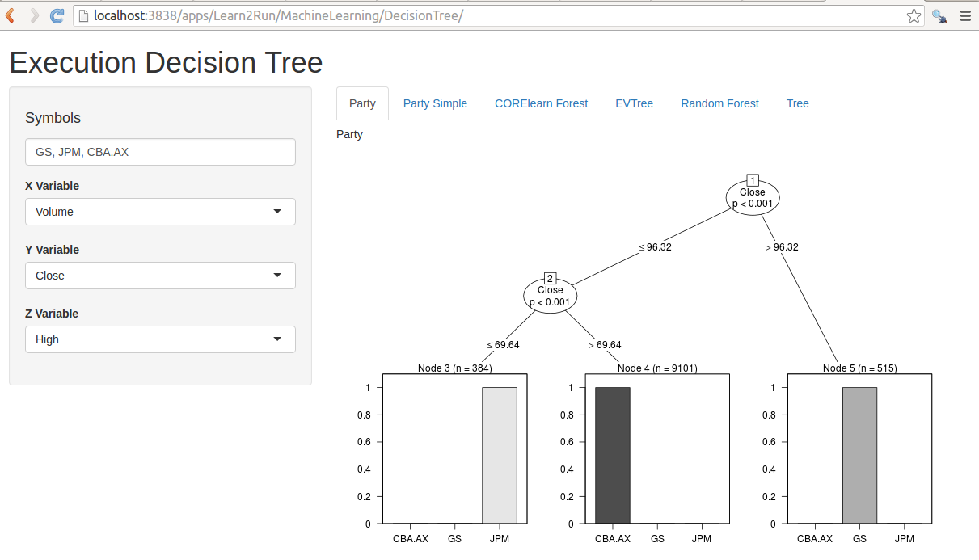
Task: Open the Y Variable dropdown showing Close
Action: [159, 275]
